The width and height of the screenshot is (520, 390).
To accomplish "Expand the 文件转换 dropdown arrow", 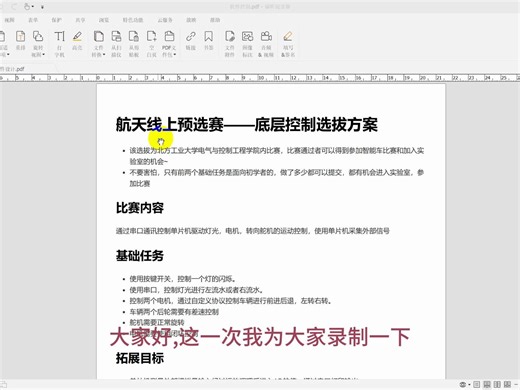I will (104, 55).
